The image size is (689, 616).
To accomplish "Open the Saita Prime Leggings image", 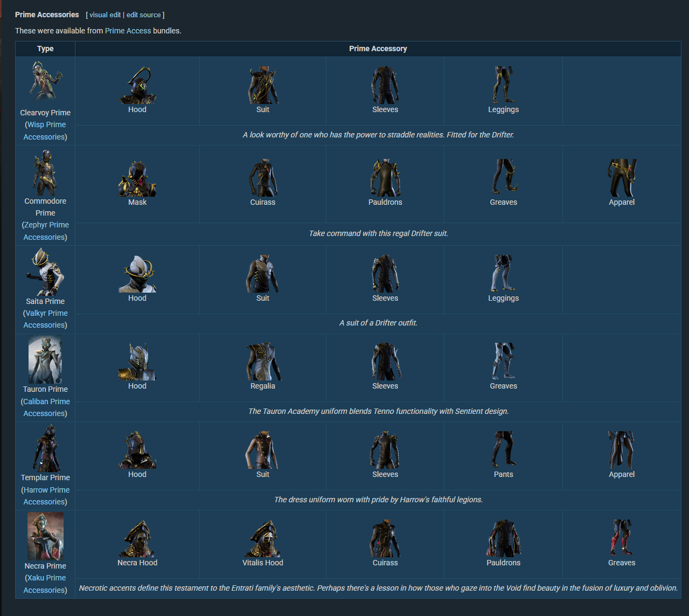I will click(x=504, y=274).
